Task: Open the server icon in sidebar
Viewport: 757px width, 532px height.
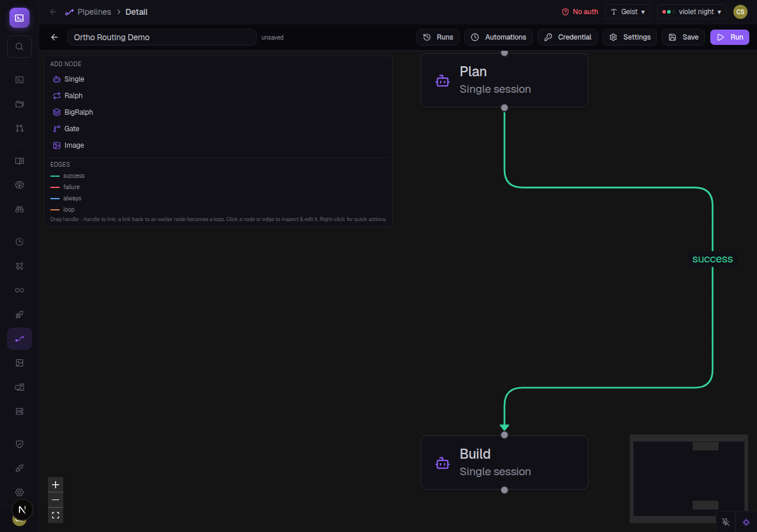Action: click(x=20, y=411)
